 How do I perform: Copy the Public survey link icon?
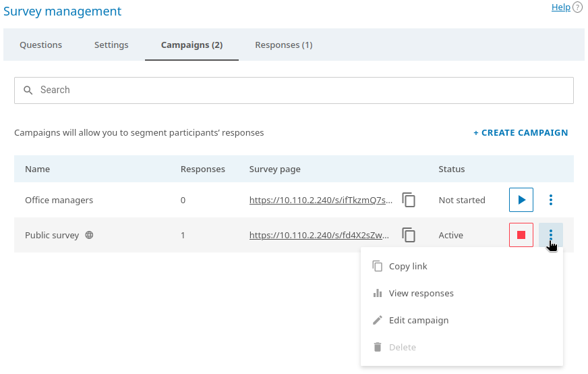(409, 235)
